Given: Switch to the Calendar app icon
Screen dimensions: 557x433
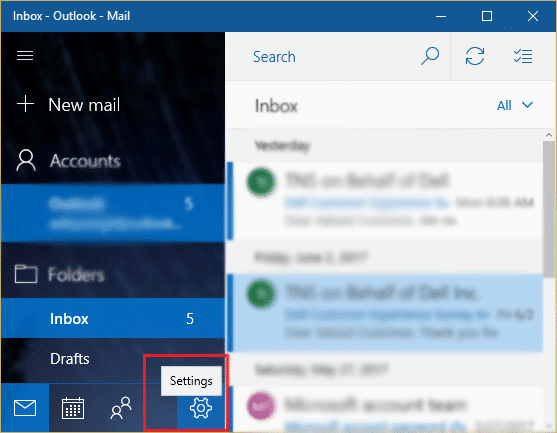Looking at the screenshot, I should click(73, 408).
